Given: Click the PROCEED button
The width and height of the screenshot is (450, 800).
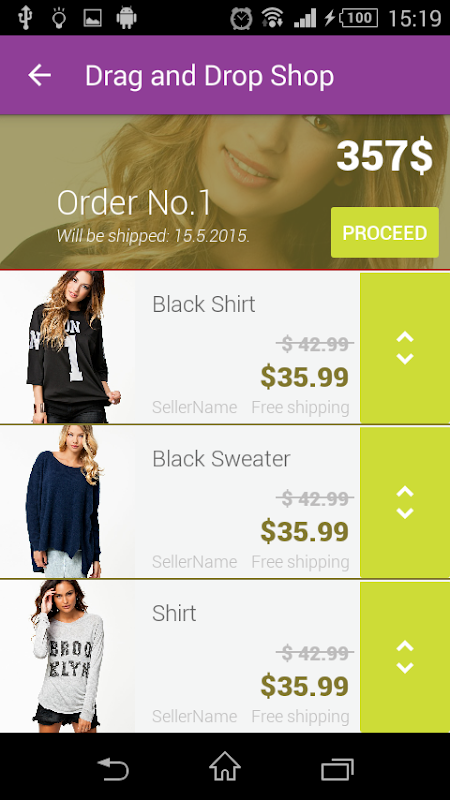Looking at the screenshot, I should pyautogui.click(x=385, y=232).
